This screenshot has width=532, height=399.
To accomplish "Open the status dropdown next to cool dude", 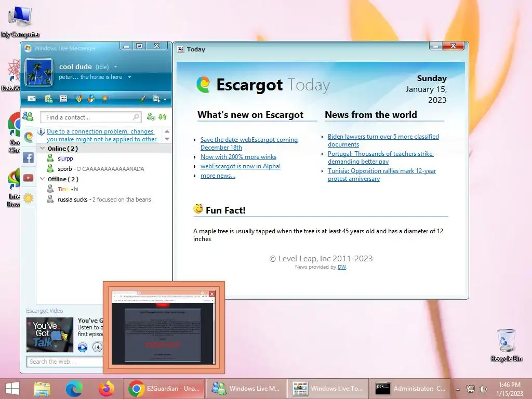I will [x=115, y=67].
